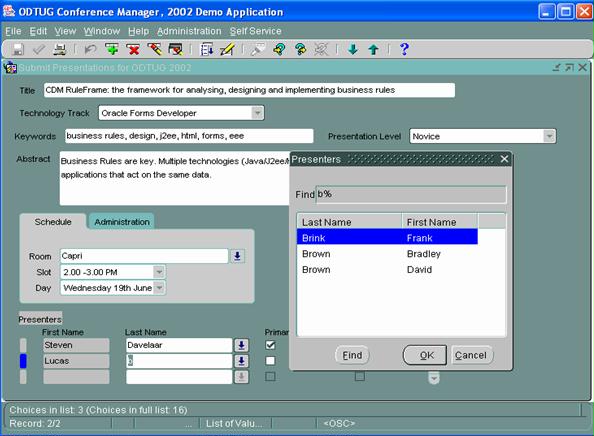This screenshot has height=436, width=594.
Task: Click the Cancel Query toolbar icon
Action: tap(321, 49)
